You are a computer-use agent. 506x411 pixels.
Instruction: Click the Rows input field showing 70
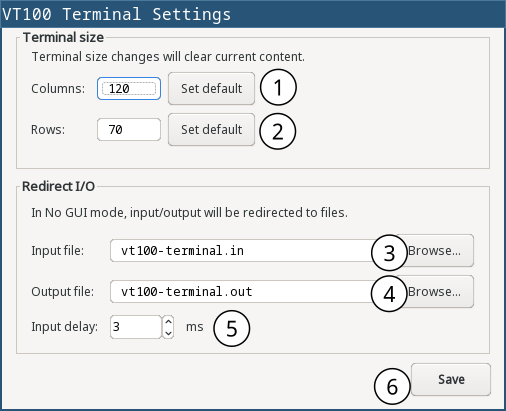coord(129,129)
